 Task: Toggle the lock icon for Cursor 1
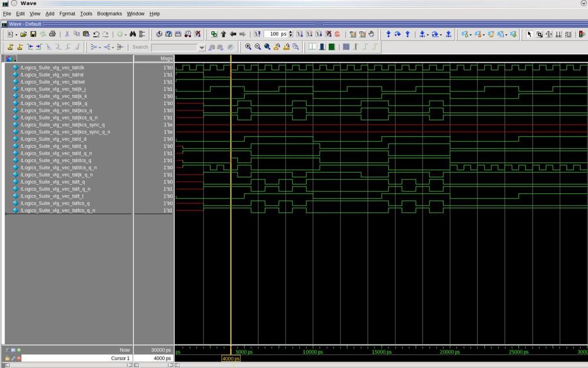coord(7,358)
